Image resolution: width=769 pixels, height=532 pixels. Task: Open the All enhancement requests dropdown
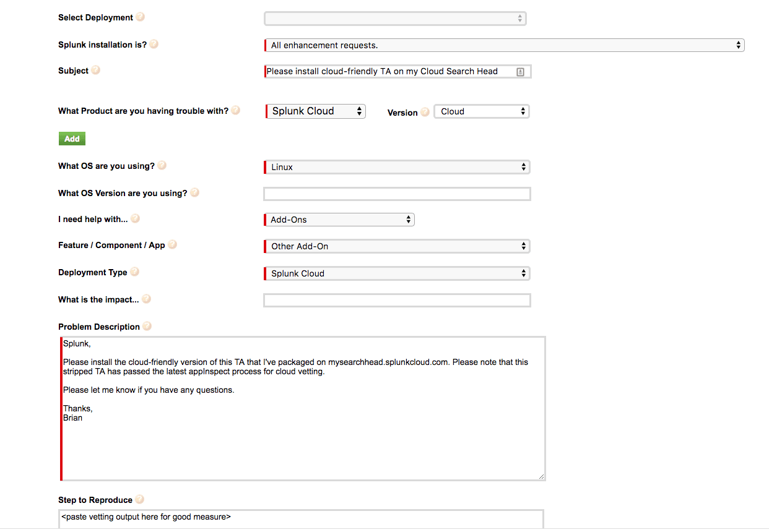pos(504,45)
